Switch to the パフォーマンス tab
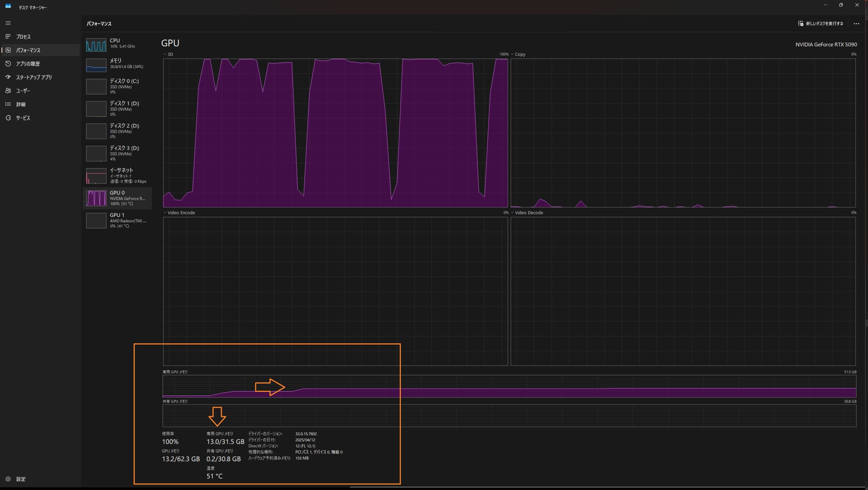Image resolution: width=868 pixels, height=490 pixels. (x=27, y=50)
